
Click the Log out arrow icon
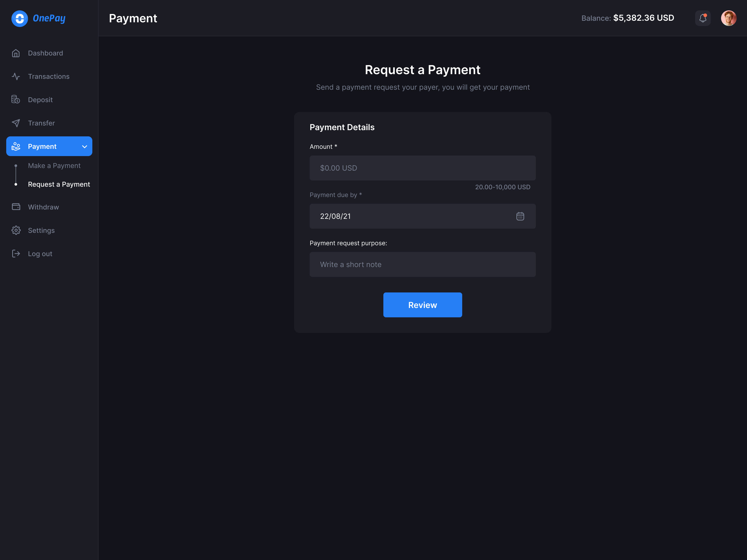(x=16, y=254)
